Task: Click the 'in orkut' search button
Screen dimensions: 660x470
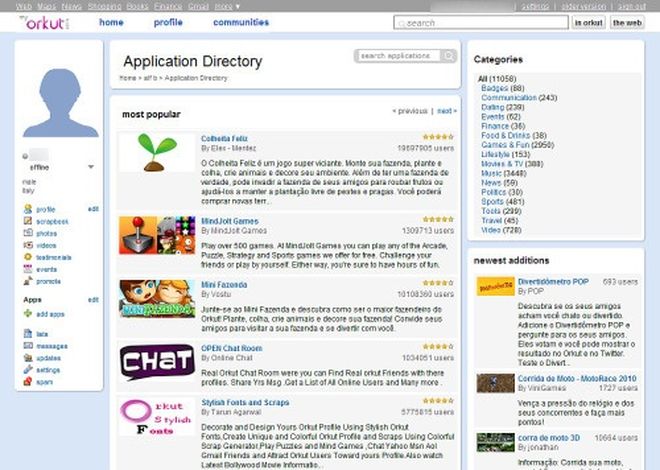Action: (588, 22)
